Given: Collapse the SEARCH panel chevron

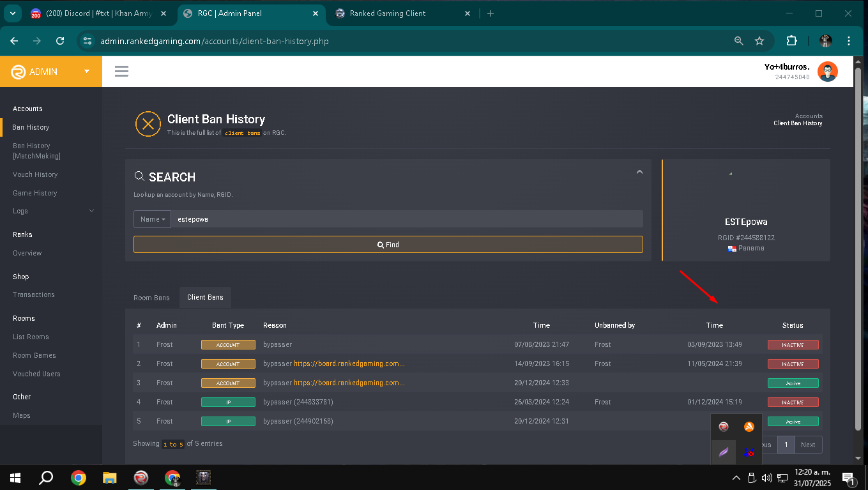Looking at the screenshot, I should (x=639, y=172).
